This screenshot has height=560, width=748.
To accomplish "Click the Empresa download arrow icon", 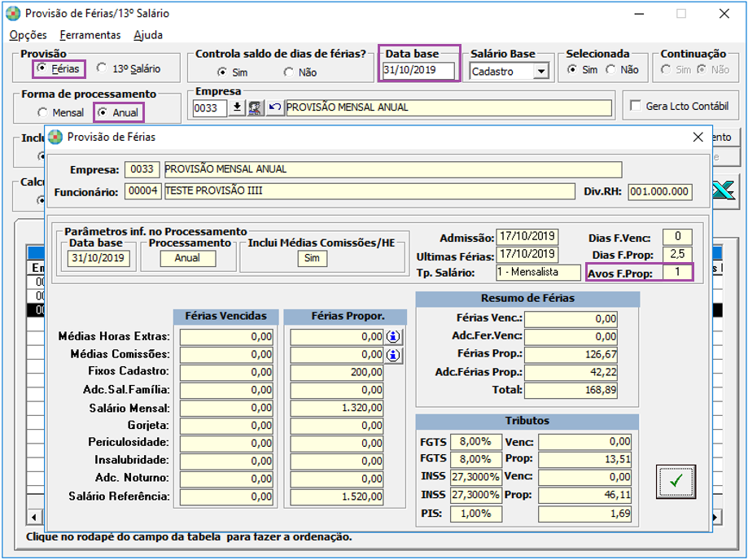I will (x=237, y=107).
